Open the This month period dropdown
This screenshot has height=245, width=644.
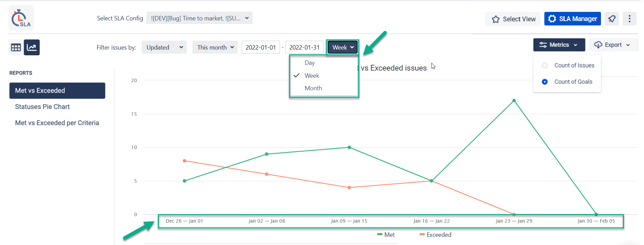point(215,48)
